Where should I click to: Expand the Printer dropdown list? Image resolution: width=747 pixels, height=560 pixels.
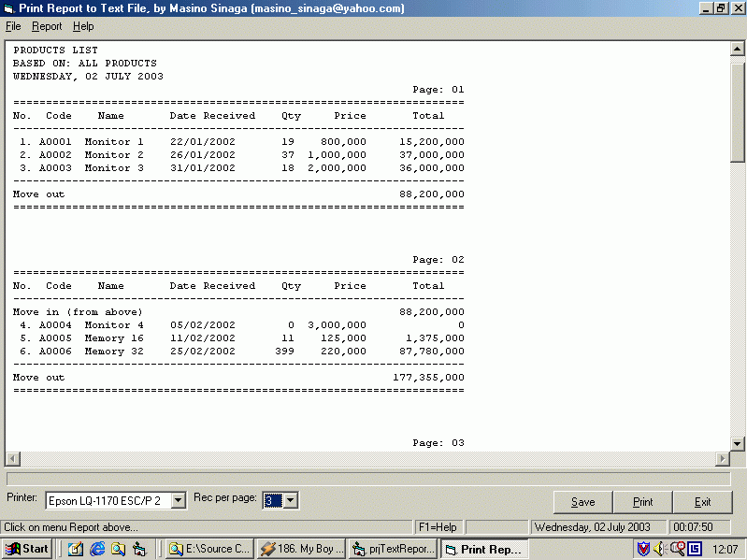click(x=179, y=500)
